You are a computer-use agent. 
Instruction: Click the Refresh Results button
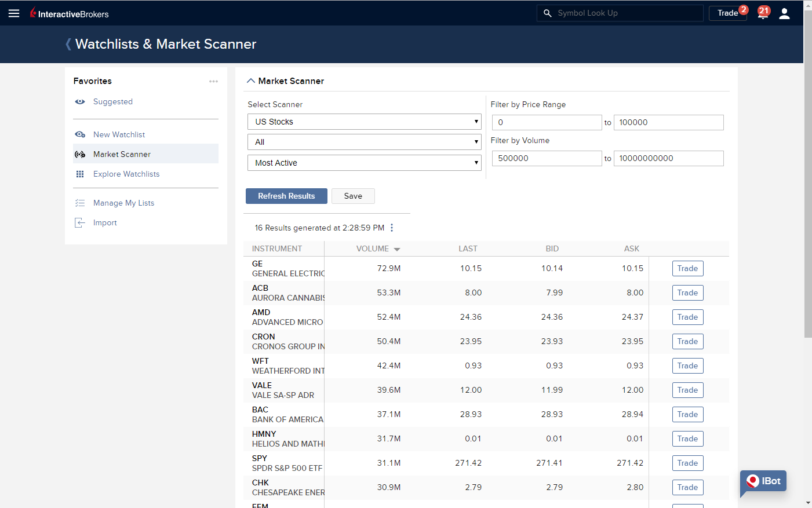286,196
